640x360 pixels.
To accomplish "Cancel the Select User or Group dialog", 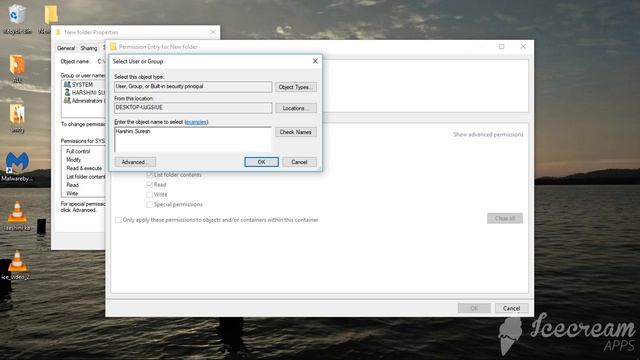I will click(299, 162).
